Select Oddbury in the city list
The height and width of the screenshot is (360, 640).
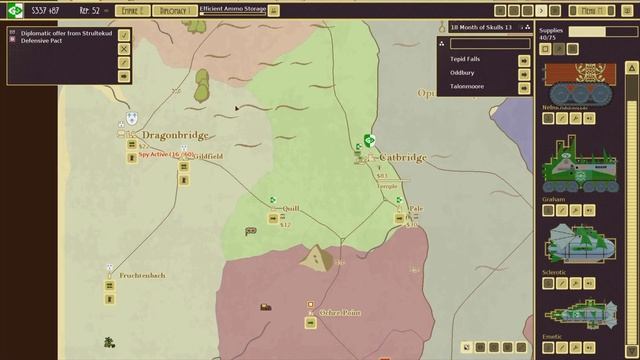(462, 73)
